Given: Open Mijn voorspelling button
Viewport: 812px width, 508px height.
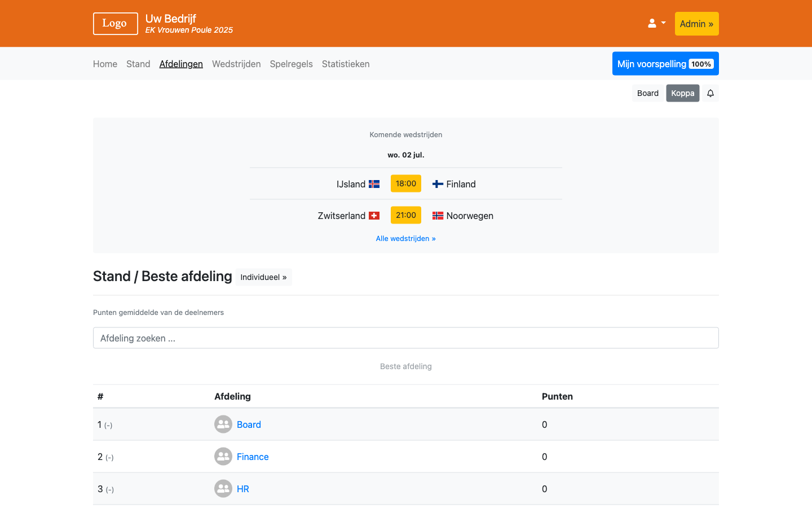Looking at the screenshot, I should (665, 64).
